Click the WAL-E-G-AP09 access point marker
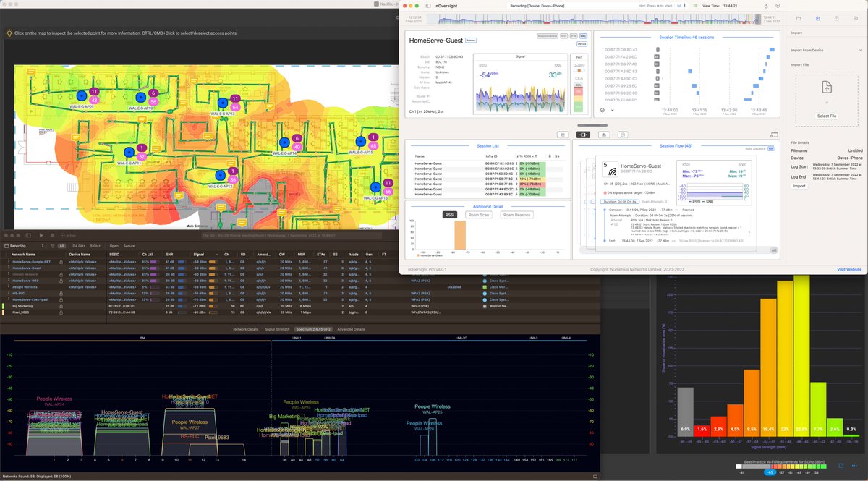868x481 pixels. [x=82, y=96]
